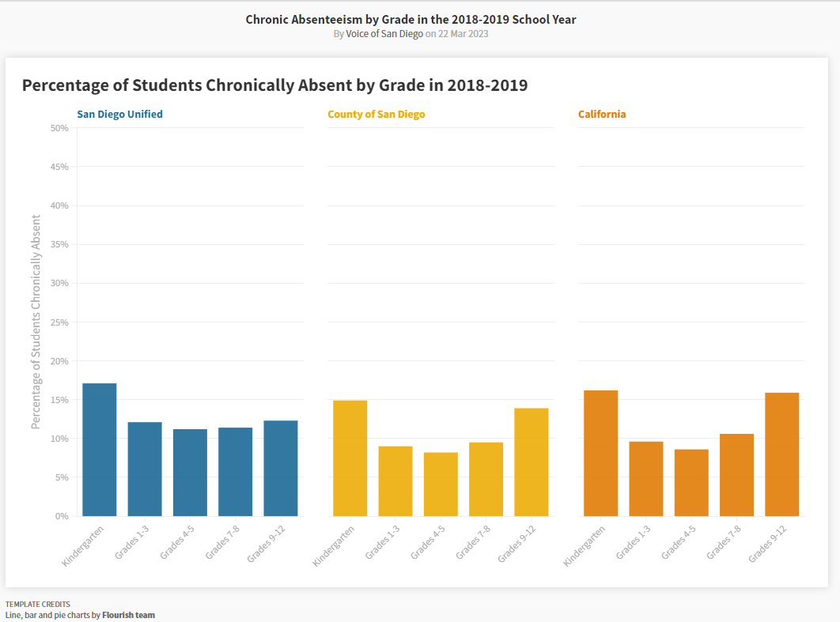Select the California Grades 1-3 bar

[x=646, y=479]
